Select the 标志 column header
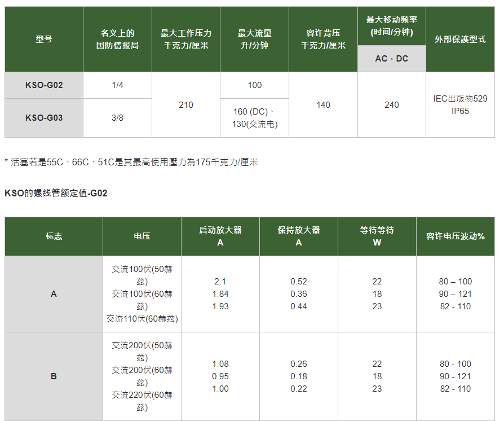Viewport: 504px width, 421px height. click(x=54, y=236)
